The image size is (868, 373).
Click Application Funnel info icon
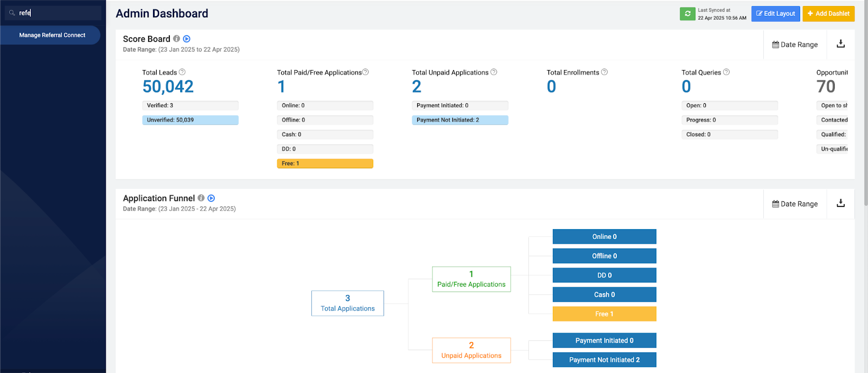pos(201,198)
